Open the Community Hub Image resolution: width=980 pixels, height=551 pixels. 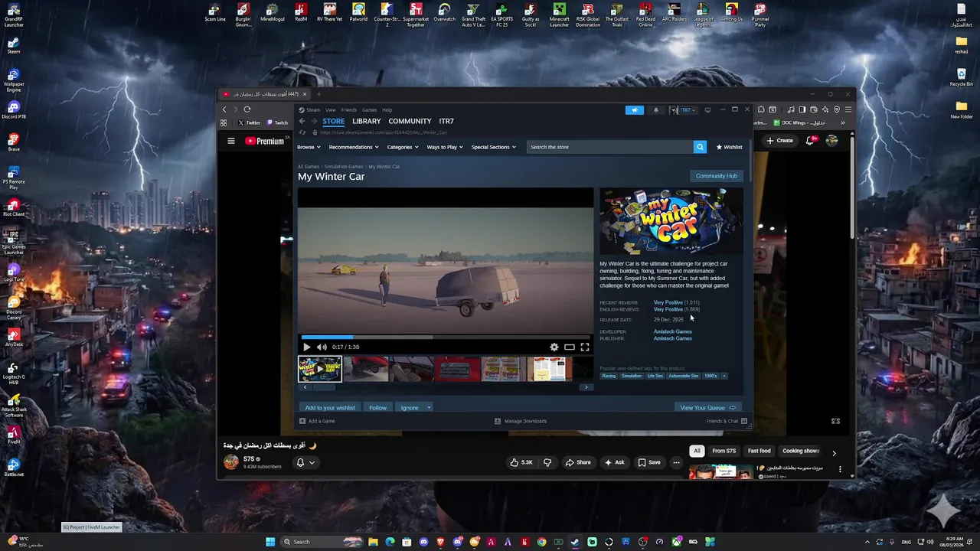click(x=717, y=176)
